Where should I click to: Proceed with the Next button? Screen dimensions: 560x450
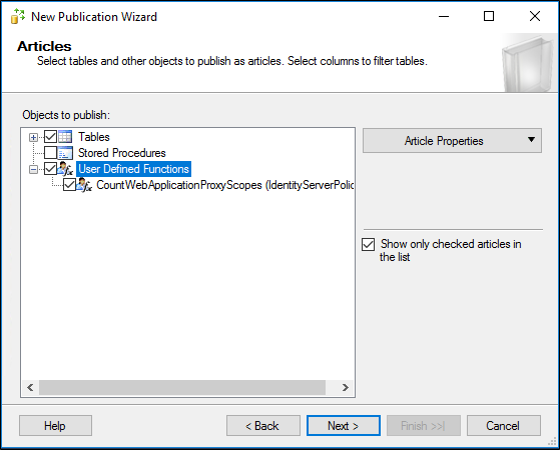click(x=343, y=425)
